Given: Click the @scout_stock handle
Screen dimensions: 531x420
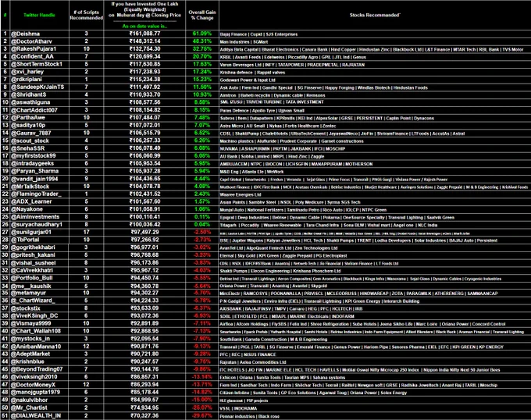Looking at the screenshot, I should [x=39, y=141].
